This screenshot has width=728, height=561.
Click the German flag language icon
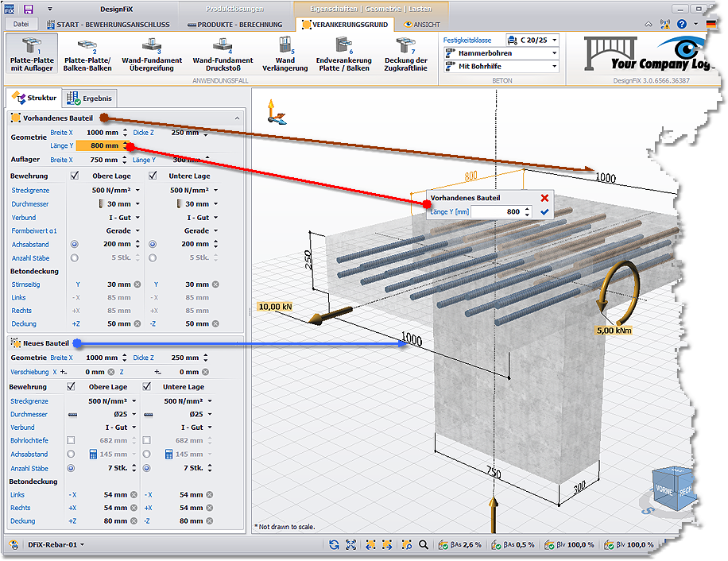(x=711, y=24)
